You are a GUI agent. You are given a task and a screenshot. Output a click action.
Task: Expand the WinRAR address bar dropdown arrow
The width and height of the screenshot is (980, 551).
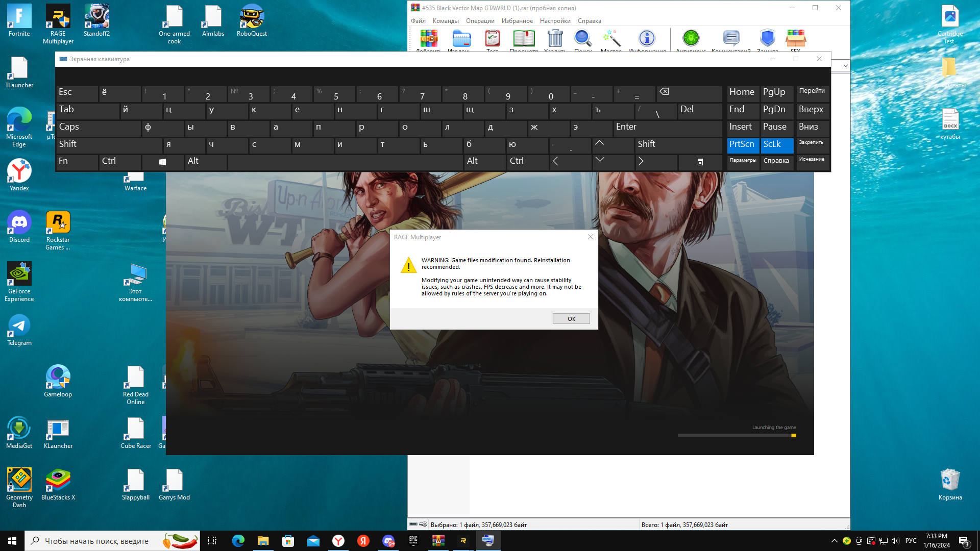pos(845,65)
